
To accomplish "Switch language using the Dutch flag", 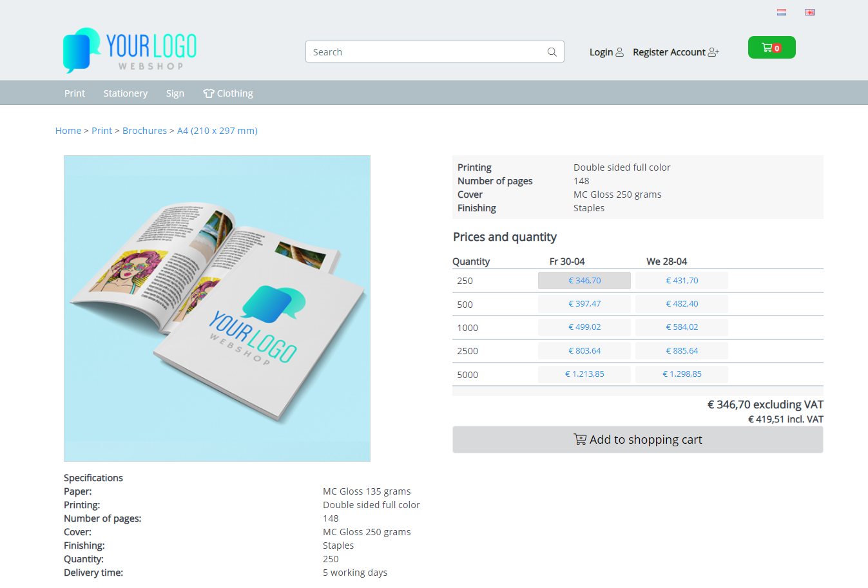I will coord(781,12).
